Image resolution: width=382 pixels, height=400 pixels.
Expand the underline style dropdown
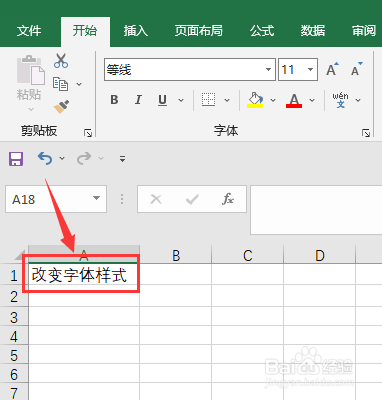coord(181,100)
